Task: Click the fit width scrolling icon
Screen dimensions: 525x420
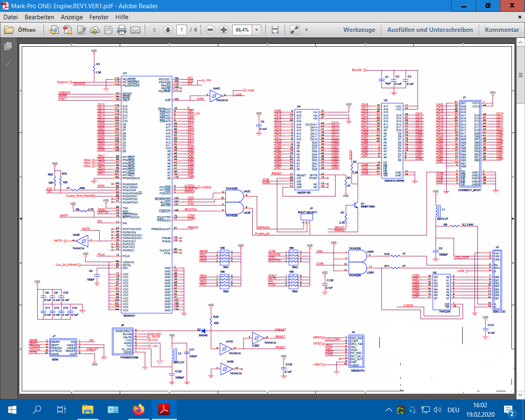Action: coord(275,30)
